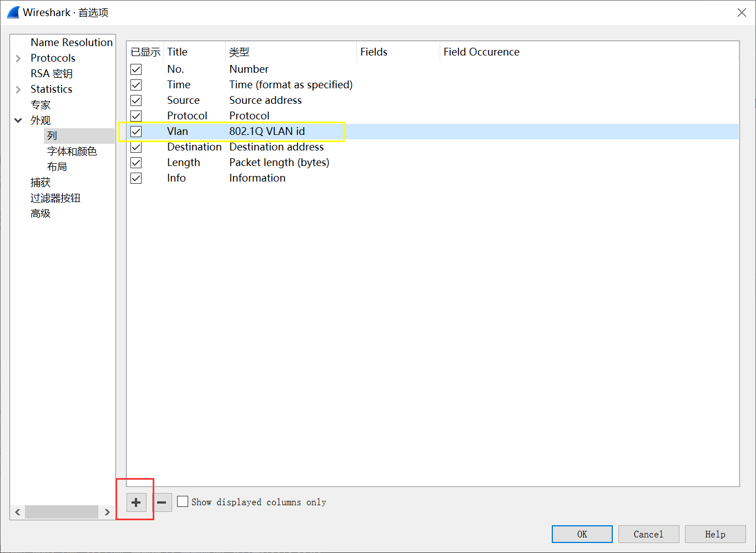Screen dimensions: 756x553
Task: Open 过滤器按钮 preferences page
Action: [56, 198]
